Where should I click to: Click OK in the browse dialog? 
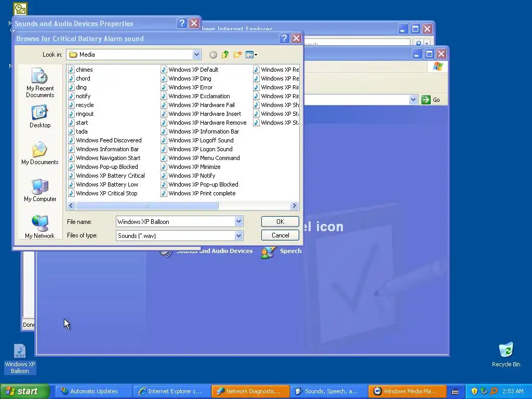(x=280, y=221)
